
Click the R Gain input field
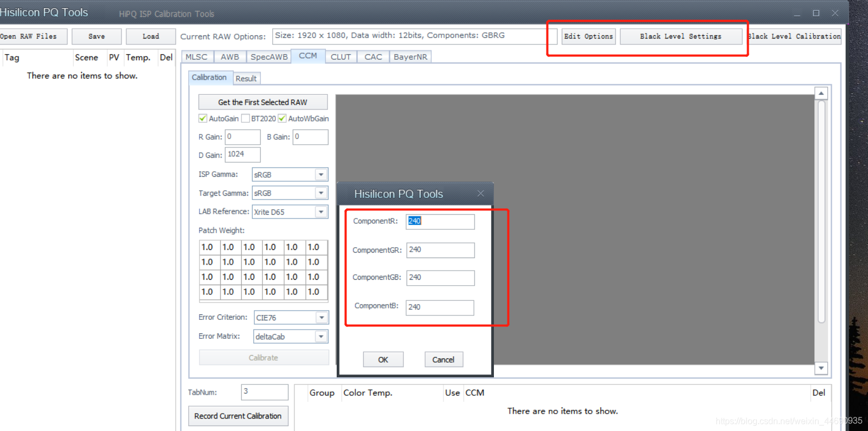pyautogui.click(x=243, y=137)
